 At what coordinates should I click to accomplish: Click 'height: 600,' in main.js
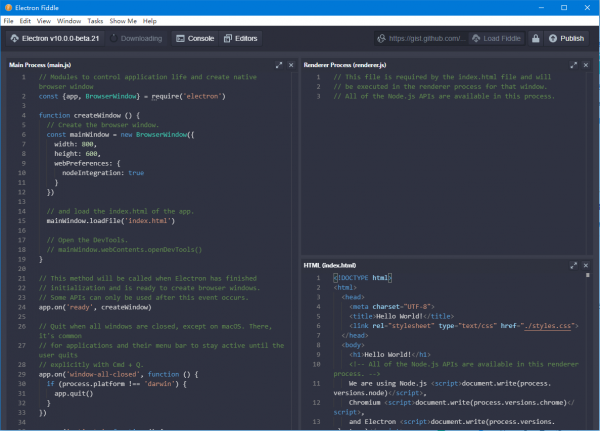[x=77, y=154]
